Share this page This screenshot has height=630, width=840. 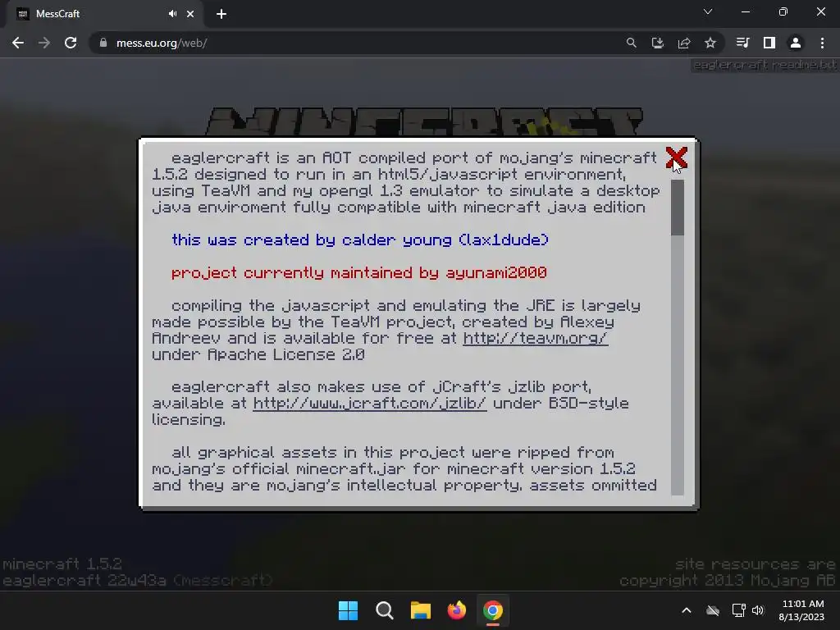tap(684, 43)
